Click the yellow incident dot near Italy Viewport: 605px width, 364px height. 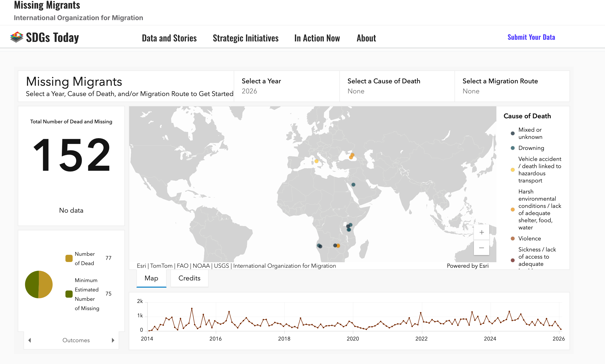316,161
